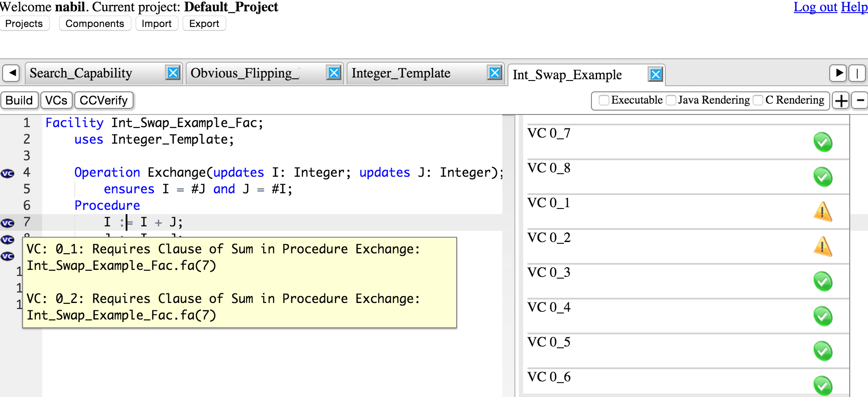Expand the VC 0_3 entry
This screenshot has height=397, width=868.
click(549, 273)
